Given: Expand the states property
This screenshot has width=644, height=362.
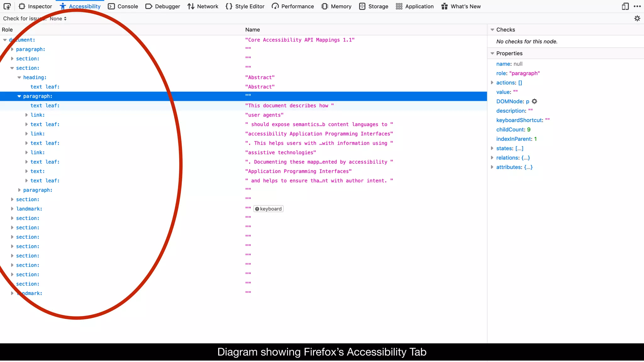Looking at the screenshot, I should point(492,148).
